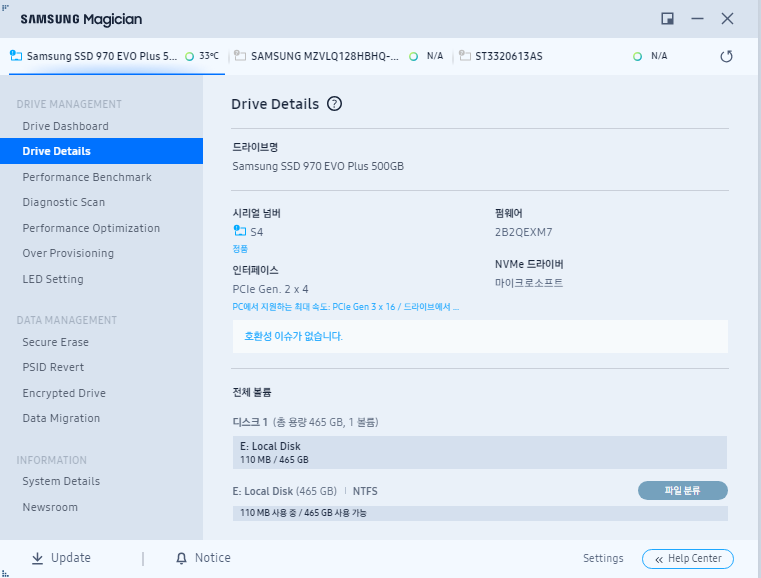Click the status circle on MZVLQ128HBHQ tab

pos(414,56)
